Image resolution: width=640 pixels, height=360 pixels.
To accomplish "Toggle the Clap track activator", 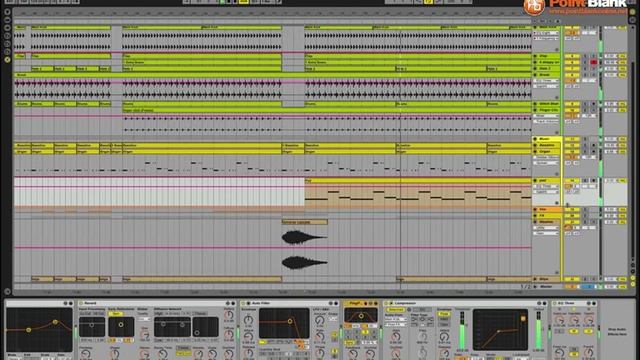I will click(x=572, y=56).
